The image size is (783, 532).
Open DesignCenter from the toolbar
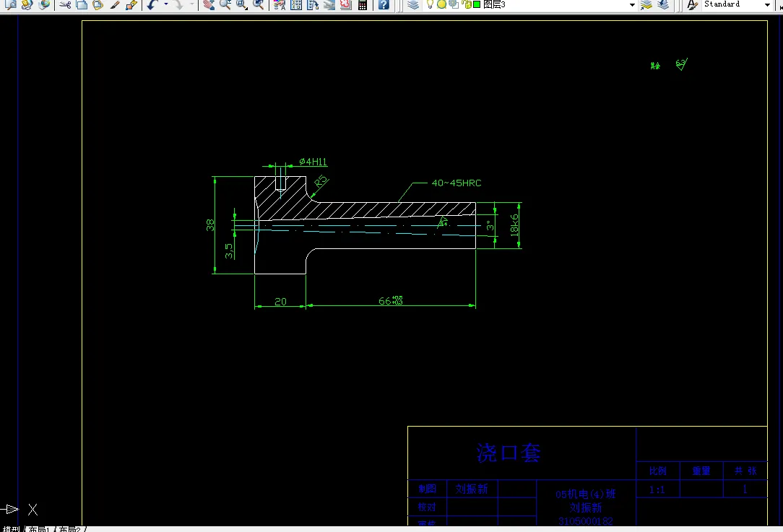coord(296,5)
